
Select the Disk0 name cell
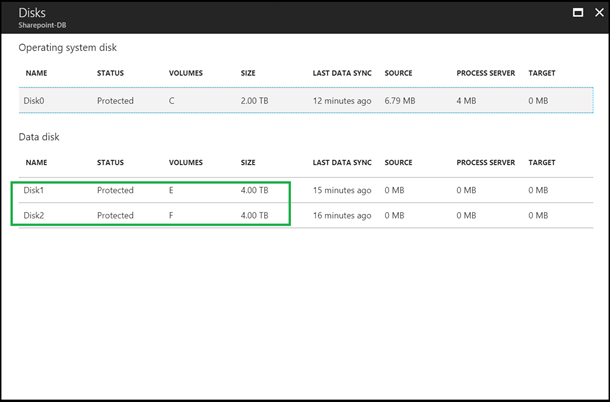34,101
